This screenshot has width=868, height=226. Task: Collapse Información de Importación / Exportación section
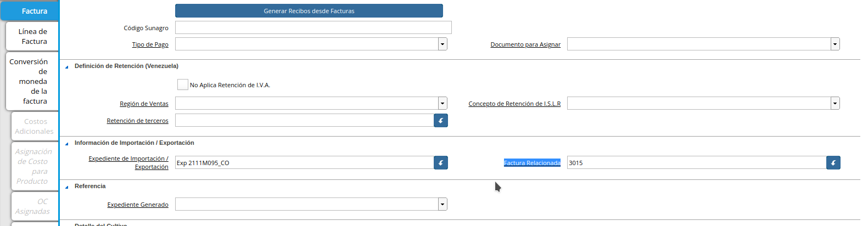coord(67,144)
